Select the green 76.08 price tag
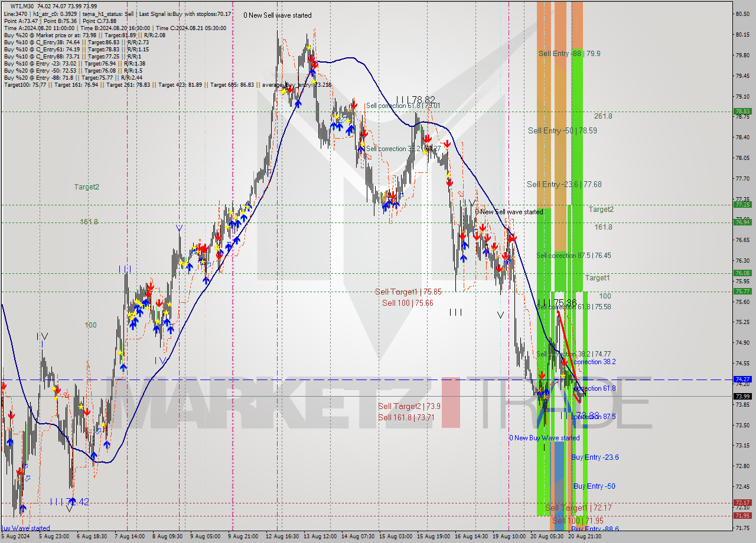This screenshot has width=756, height=543. coord(742,273)
